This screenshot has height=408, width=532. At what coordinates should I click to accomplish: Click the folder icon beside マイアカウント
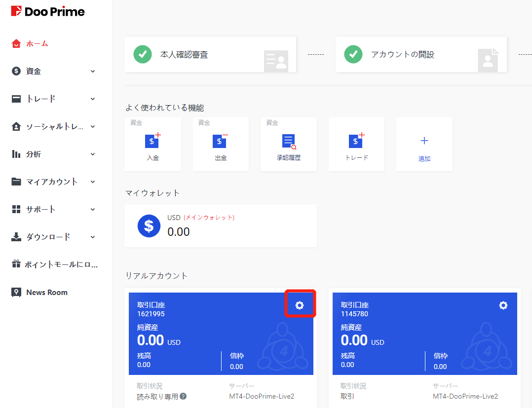coord(16,182)
